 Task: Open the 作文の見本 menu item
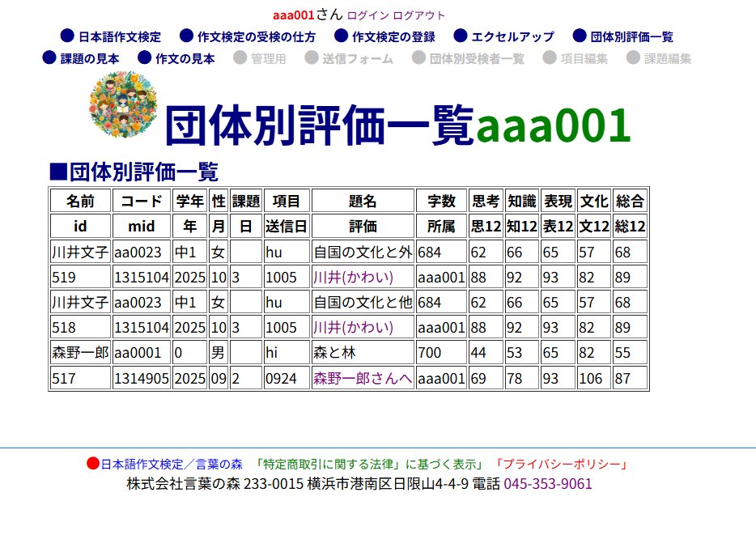point(185,58)
